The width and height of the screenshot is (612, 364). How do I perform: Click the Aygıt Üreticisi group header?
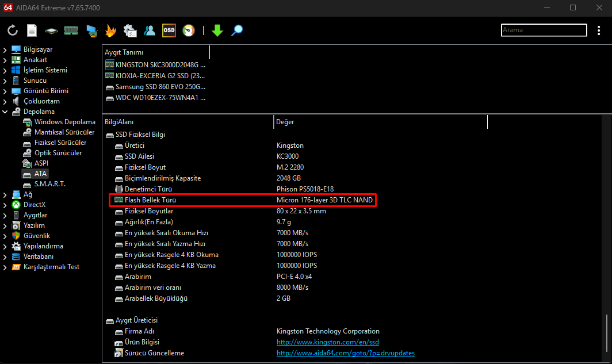(137, 320)
